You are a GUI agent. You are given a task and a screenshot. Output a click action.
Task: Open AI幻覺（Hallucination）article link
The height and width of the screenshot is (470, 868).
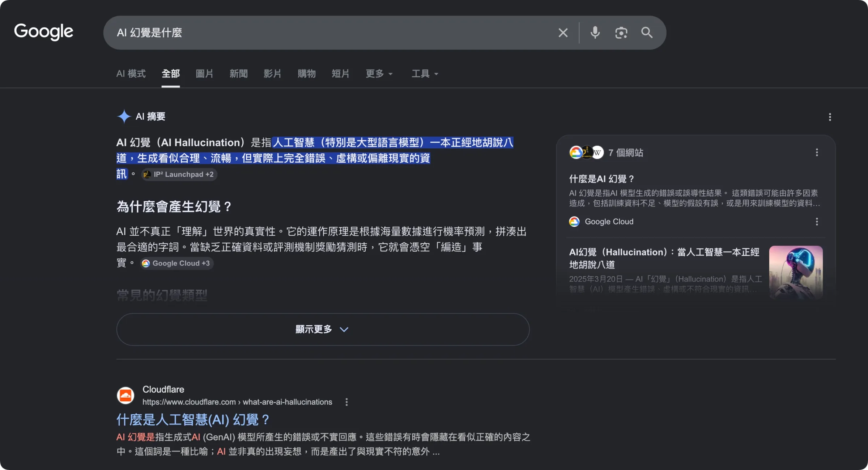tap(664, 258)
